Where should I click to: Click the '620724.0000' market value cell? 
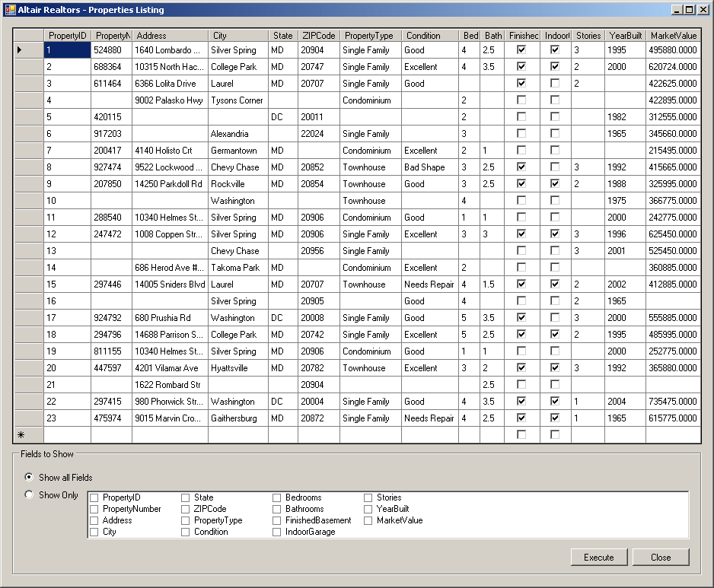673,66
